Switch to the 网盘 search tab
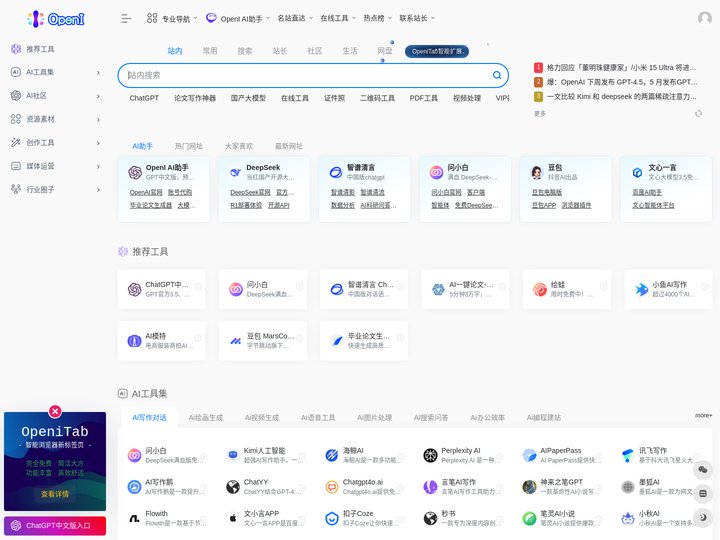Viewport: 720px width, 540px height. [385, 51]
